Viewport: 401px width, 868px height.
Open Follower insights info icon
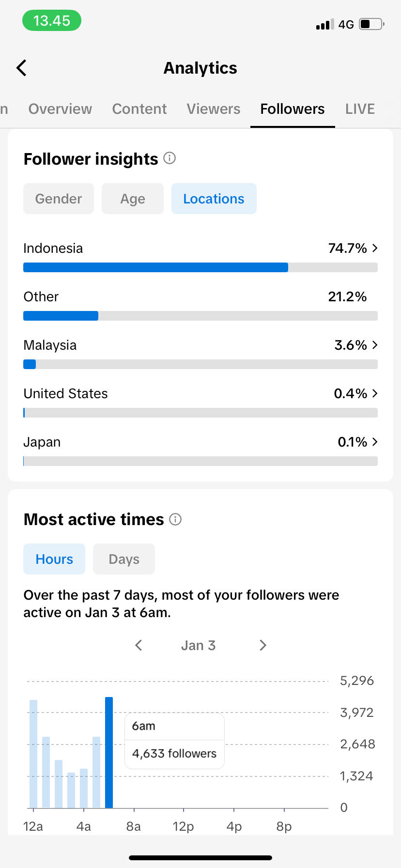point(170,158)
